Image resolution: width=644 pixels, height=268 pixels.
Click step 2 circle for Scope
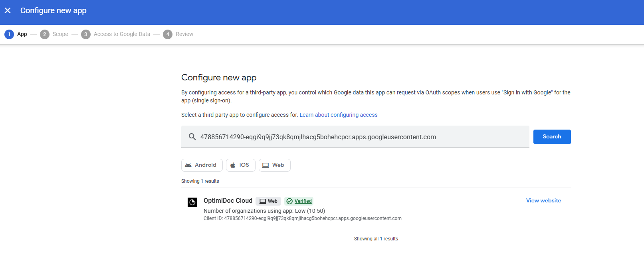pyautogui.click(x=45, y=34)
